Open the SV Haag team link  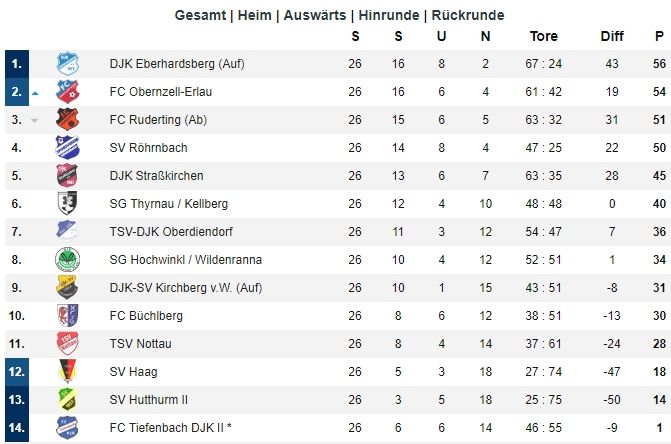tap(134, 372)
